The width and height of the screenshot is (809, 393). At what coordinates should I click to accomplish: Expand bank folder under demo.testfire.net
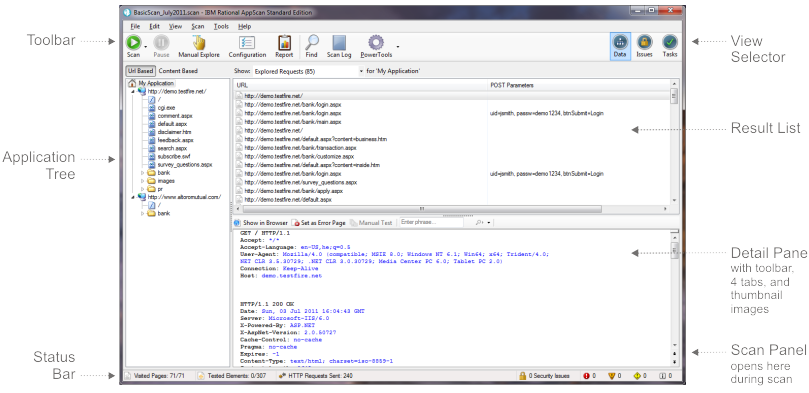pos(142,173)
